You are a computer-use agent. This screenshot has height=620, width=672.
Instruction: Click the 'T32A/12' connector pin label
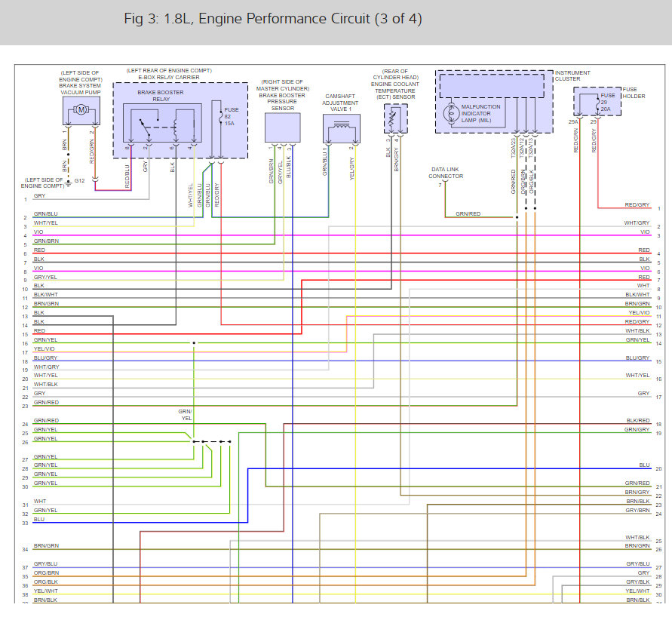pyautogui.click(x=522, y=148)
